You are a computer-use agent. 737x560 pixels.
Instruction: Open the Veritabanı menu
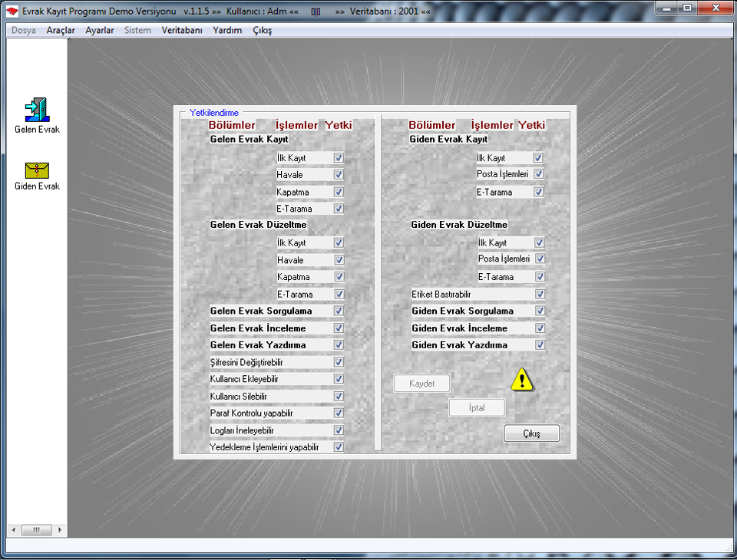[182, 30]
